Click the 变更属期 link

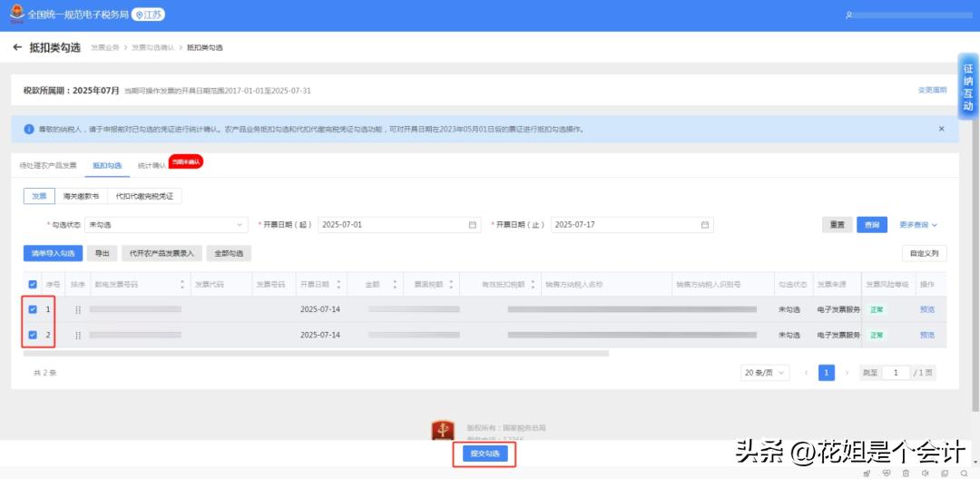click(932, 91)
